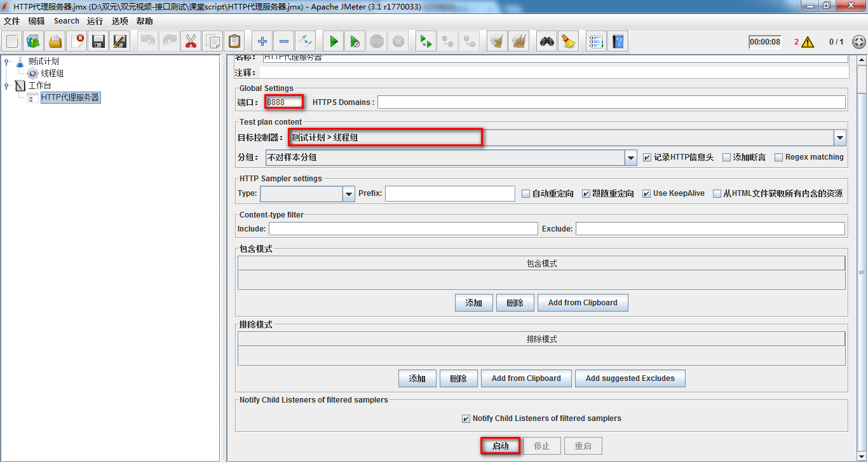Image resolution: width=868 pixels, height=463 pixels.
Task: Click the Expand All plus icon
Action: coord(262,42)
